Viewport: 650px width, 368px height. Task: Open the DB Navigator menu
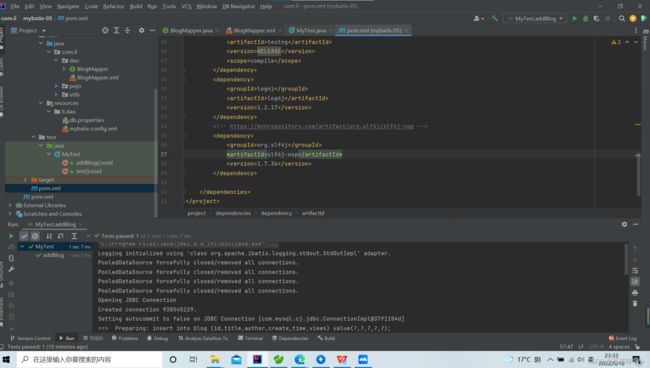click(x=238, y=6)
